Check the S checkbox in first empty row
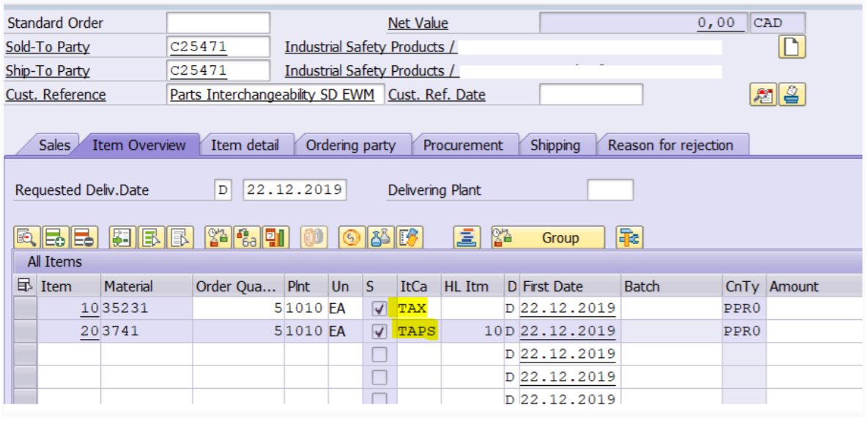Viewport: 868px width, 443px height. pos(379,354)
